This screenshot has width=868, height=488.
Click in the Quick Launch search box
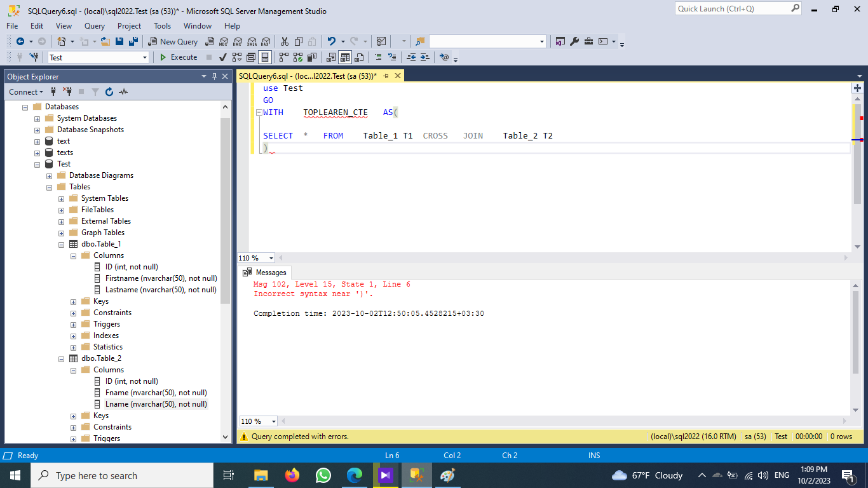[731, 9]
